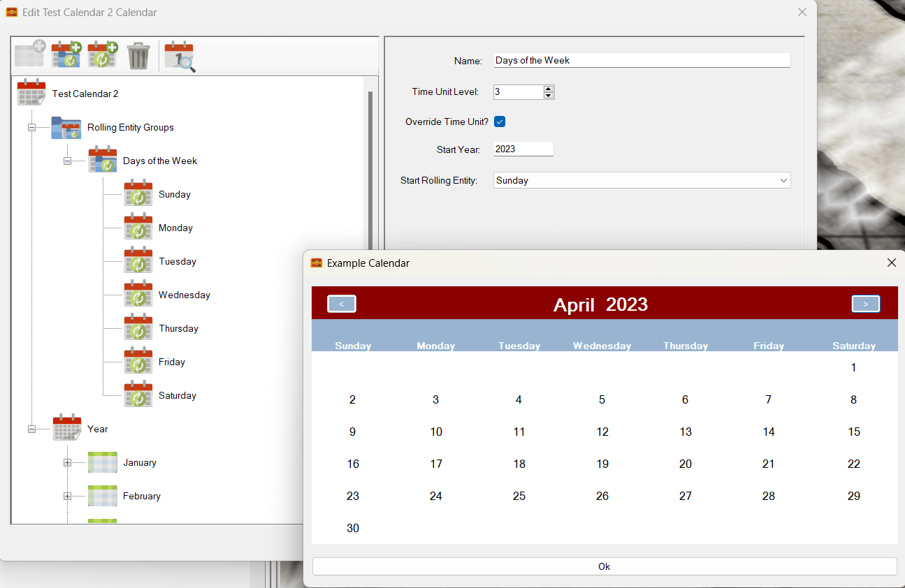The image size is (905, 588).
Task: Click the January month icon
Action: pos(103,462)
